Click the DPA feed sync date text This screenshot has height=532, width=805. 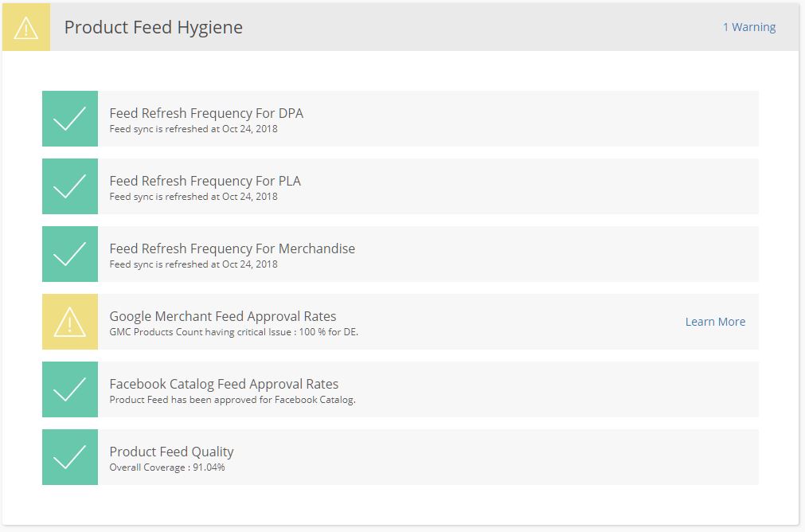coord(193,129)
